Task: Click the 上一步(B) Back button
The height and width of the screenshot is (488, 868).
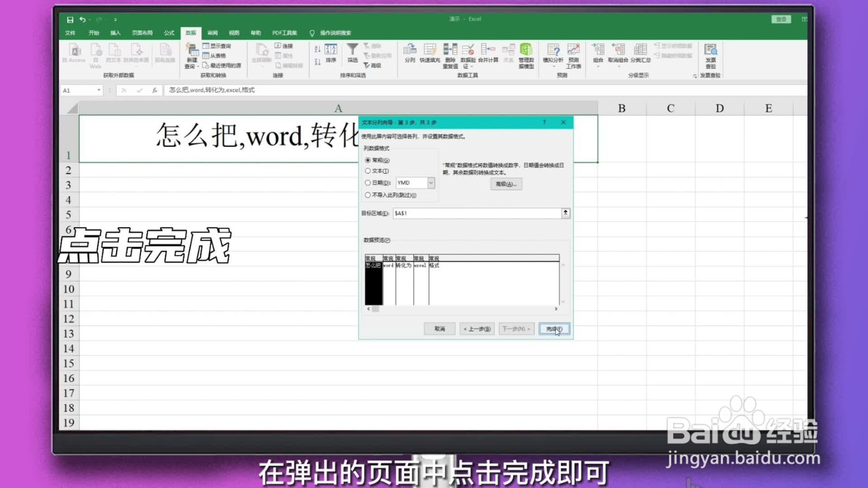Action: 477,329
